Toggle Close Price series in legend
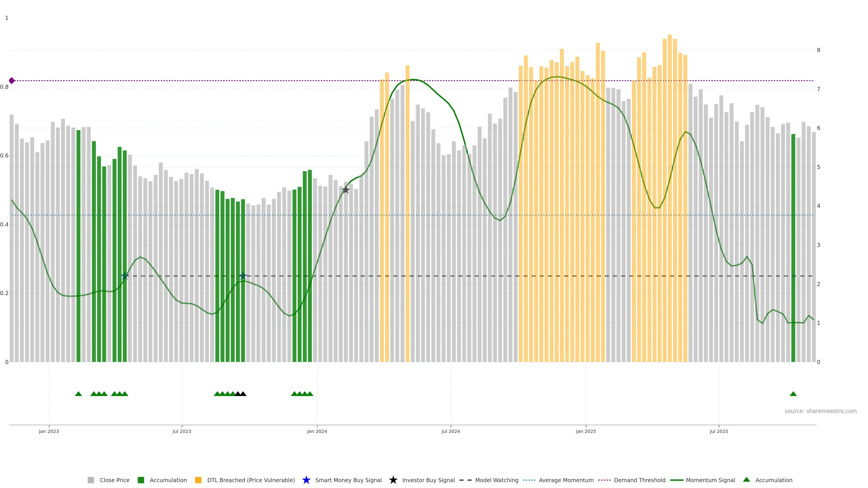This screenshot has width=868, height=488. (x=114, y=480)
